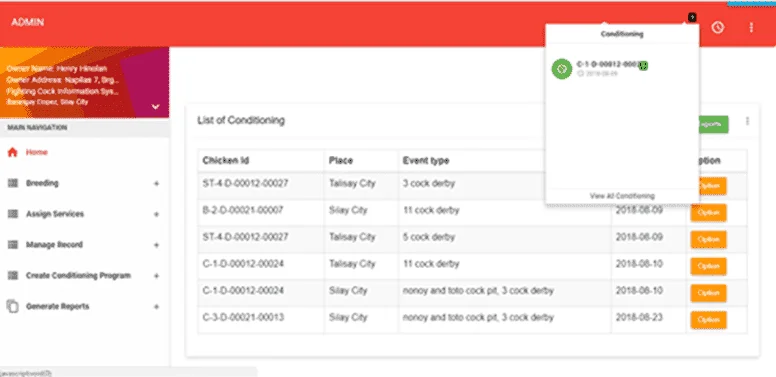Viewport: 776px width, 377px height.
Task: Click the Owner Address line in profile
Action: point(62,80)
